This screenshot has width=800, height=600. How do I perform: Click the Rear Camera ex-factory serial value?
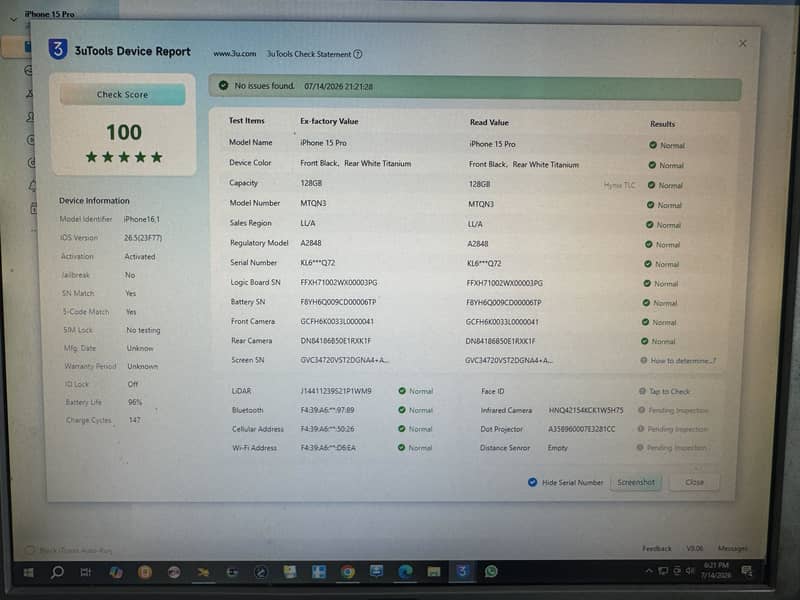(x=336, y=341)
